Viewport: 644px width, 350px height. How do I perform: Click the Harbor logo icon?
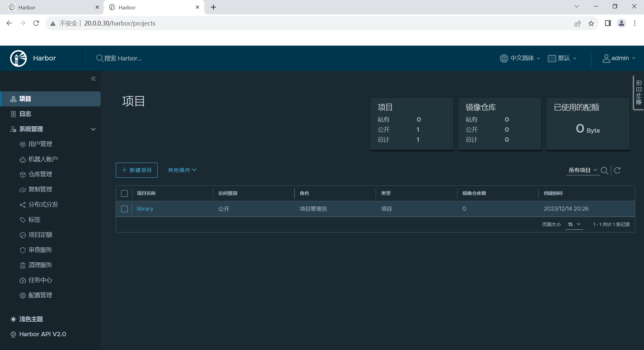click(18, 58)
